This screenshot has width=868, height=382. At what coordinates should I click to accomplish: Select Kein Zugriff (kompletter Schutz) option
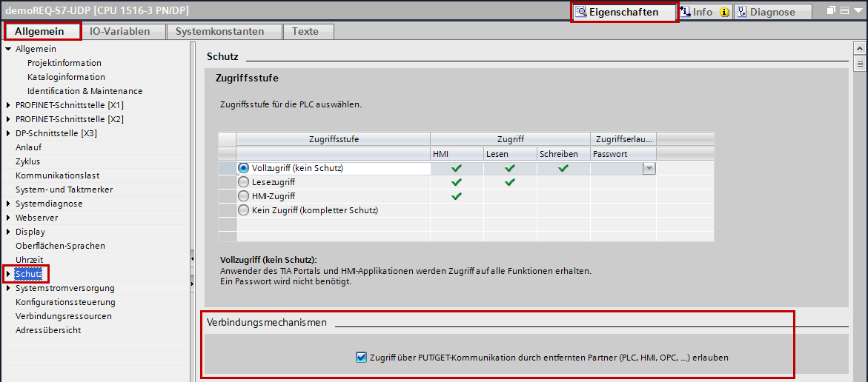coord(243,210)
